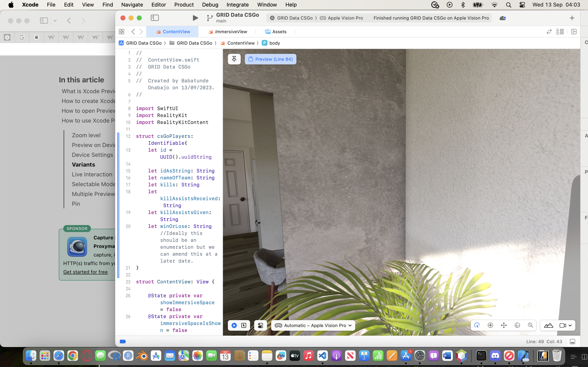Click the Preview (Line 84) button
Image resolution: width=588 pixels, height=367 pixels.
(271, 59)
